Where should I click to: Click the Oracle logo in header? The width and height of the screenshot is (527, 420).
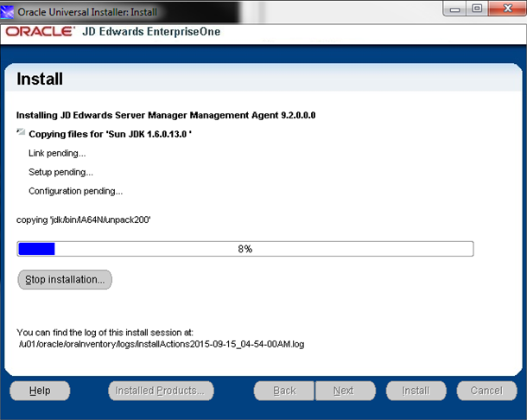(40, 32)
